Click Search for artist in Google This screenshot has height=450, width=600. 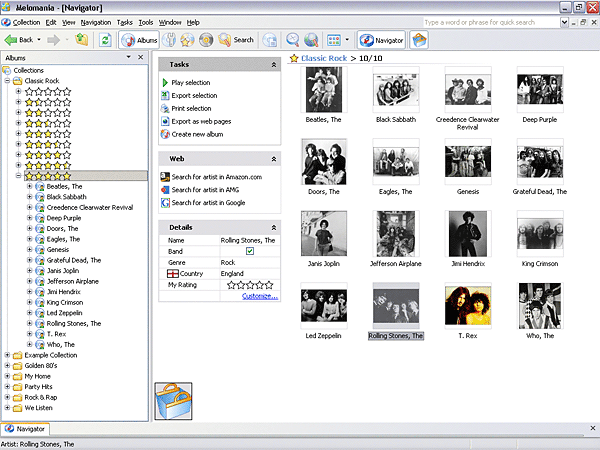(208, 203)
